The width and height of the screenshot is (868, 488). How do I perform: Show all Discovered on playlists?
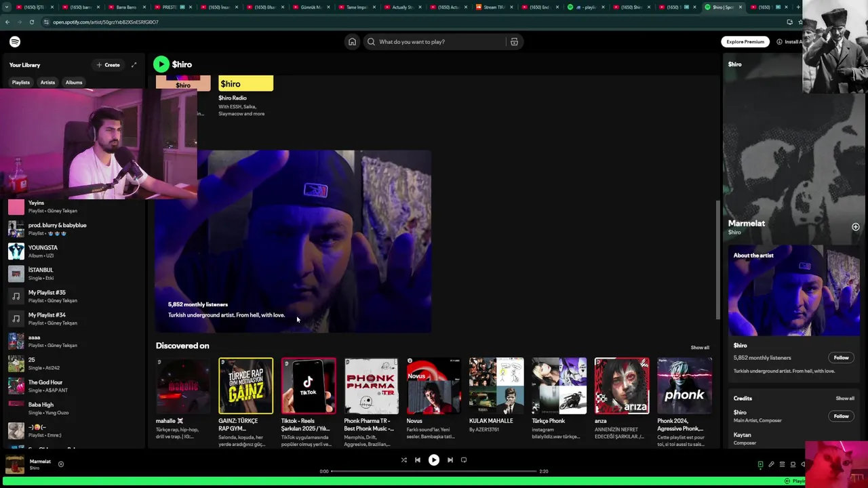(x=700, y=348)
